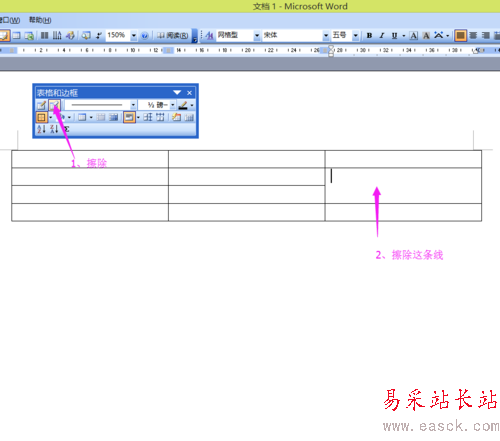Click the font box showing 宋体

coord(292,35)
